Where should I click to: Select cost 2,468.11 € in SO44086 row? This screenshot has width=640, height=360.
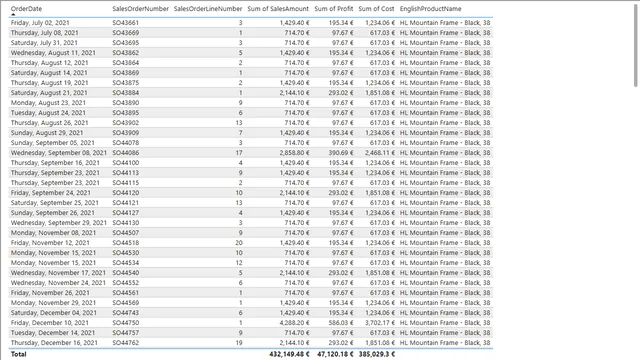pos(380,153)
